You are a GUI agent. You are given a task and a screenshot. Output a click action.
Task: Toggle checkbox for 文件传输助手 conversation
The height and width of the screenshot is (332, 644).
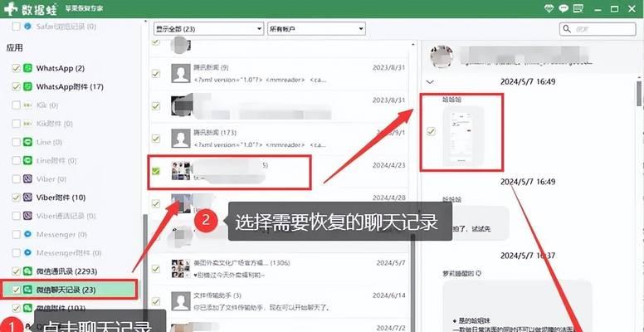point(156,300)
